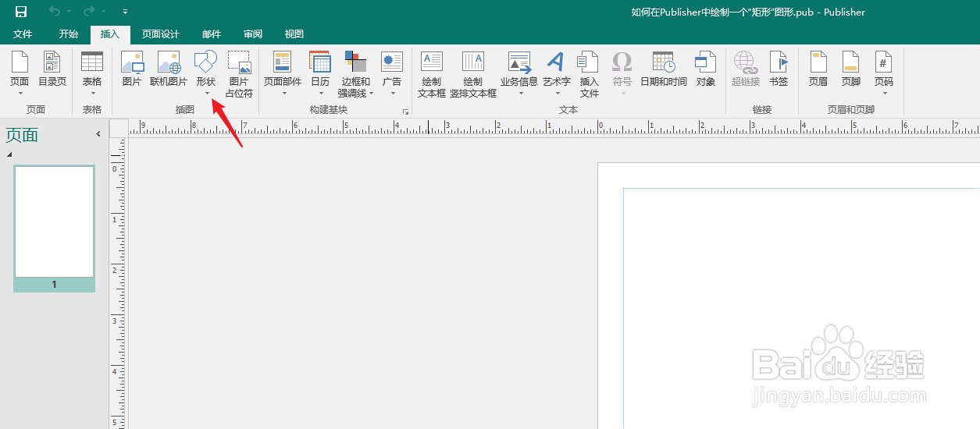The height and width of the screenshot is (429, 980).
Task: Open the 构建基块 group dialog launcher
Action: [x=405, y=112]
